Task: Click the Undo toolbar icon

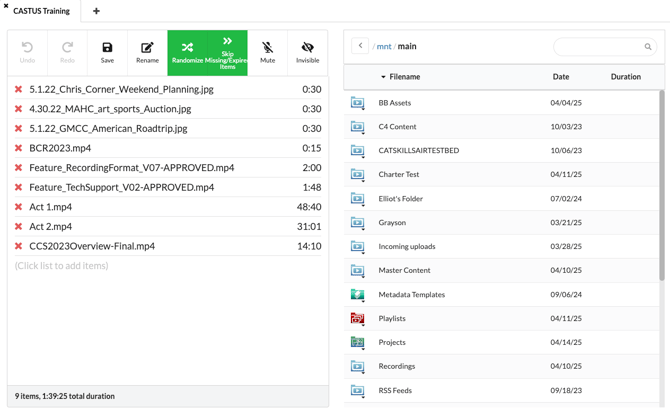Action: click(27, 48)
